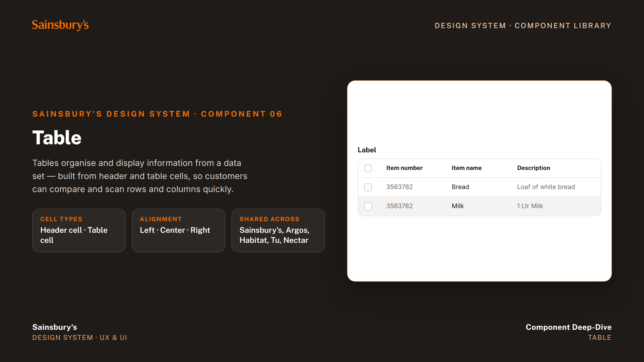This screenshot has width=644, height=362.
Task: Open the Shared Across info card
Action: tap(278, 231)
